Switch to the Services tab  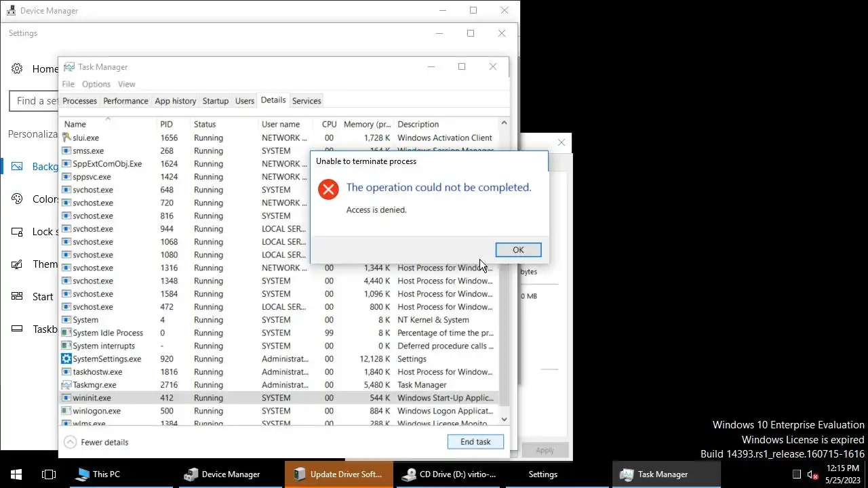pos(307,101)
